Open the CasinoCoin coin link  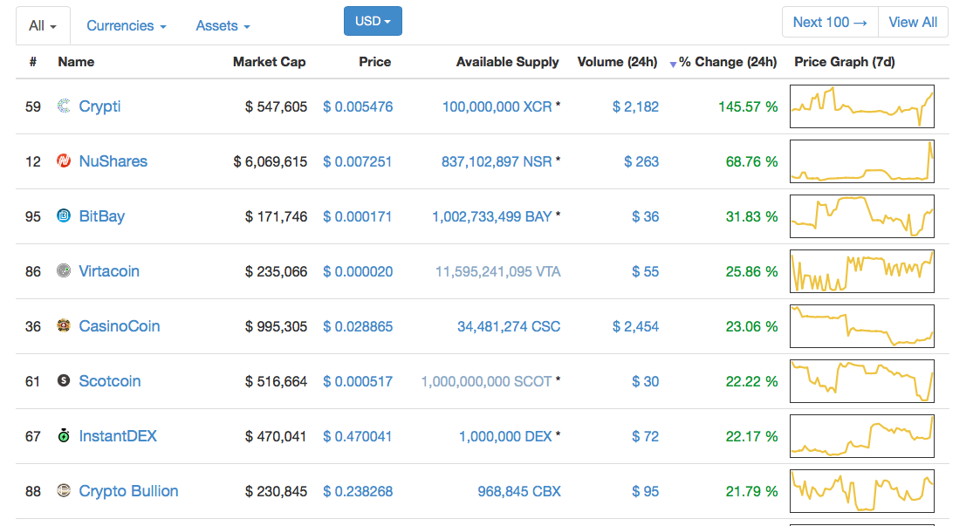(120, 326)
